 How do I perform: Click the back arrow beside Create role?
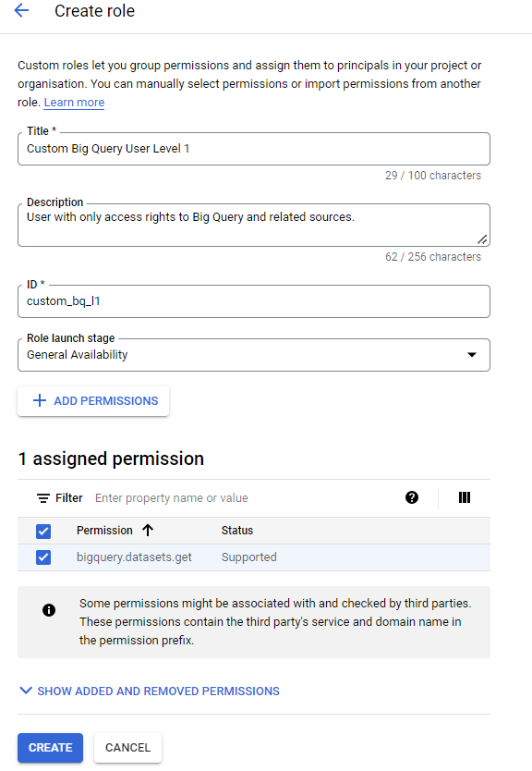tap(21, 10)
